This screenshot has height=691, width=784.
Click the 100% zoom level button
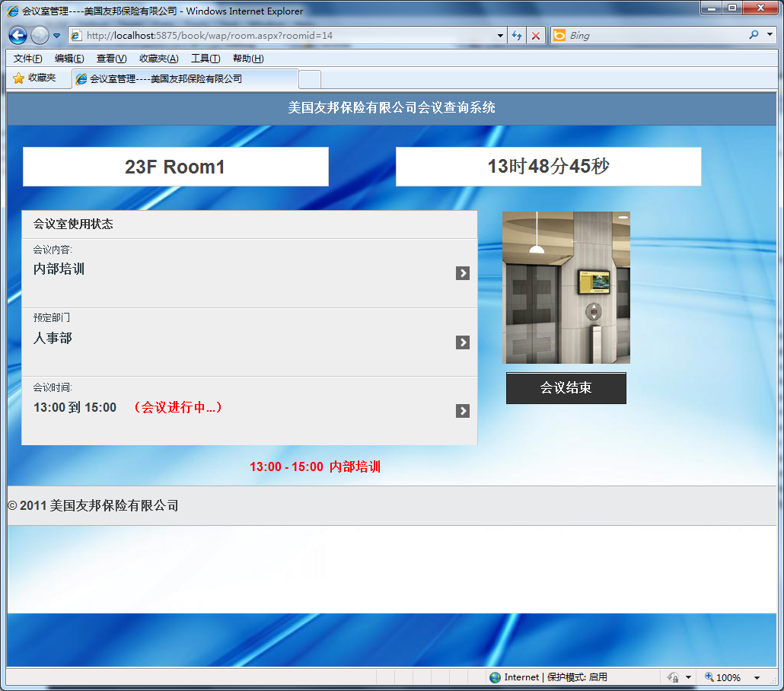(723, 677)
